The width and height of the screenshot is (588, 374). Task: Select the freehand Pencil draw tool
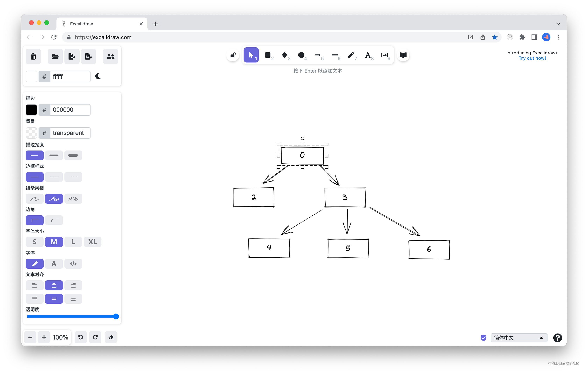(351, 55)
